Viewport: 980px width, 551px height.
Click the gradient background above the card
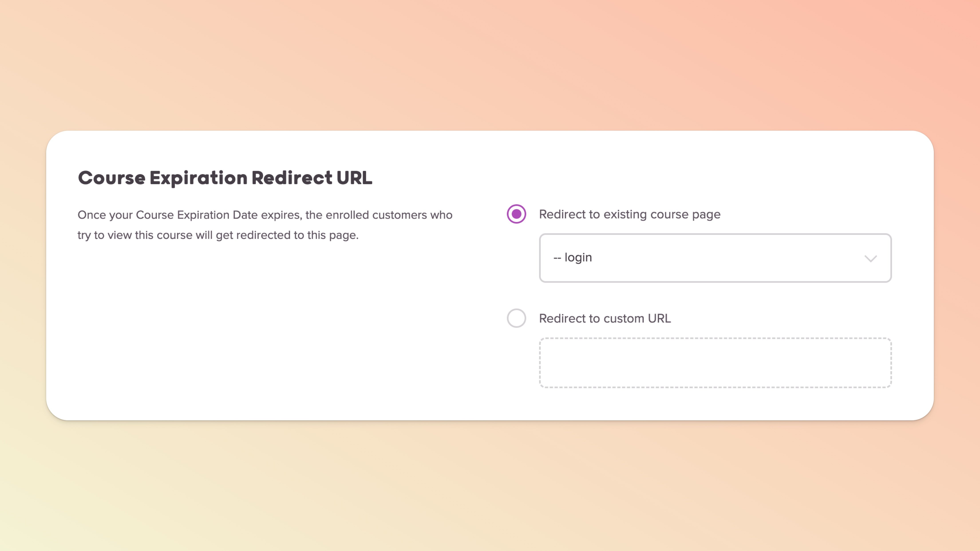pyautogui.click(x=490, y=65)
